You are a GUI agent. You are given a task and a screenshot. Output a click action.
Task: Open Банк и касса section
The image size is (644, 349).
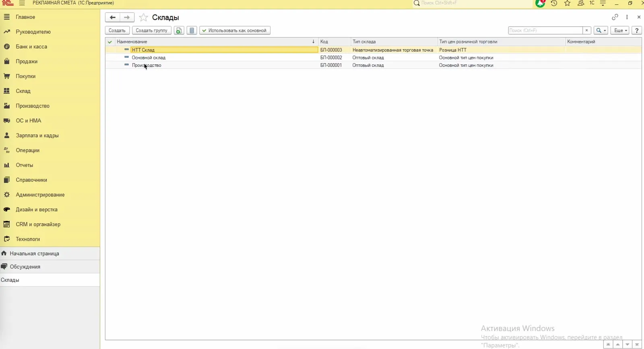(x=31, y=47)
